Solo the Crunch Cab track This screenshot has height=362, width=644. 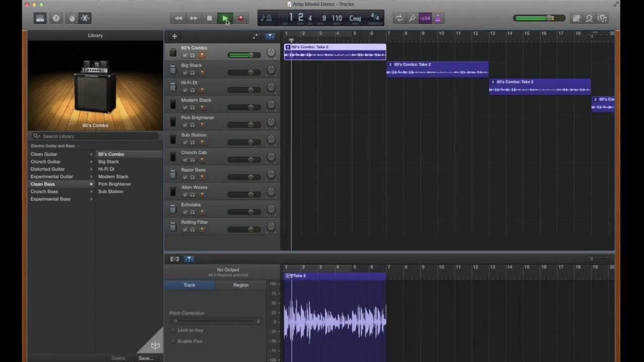pos(193,160)
